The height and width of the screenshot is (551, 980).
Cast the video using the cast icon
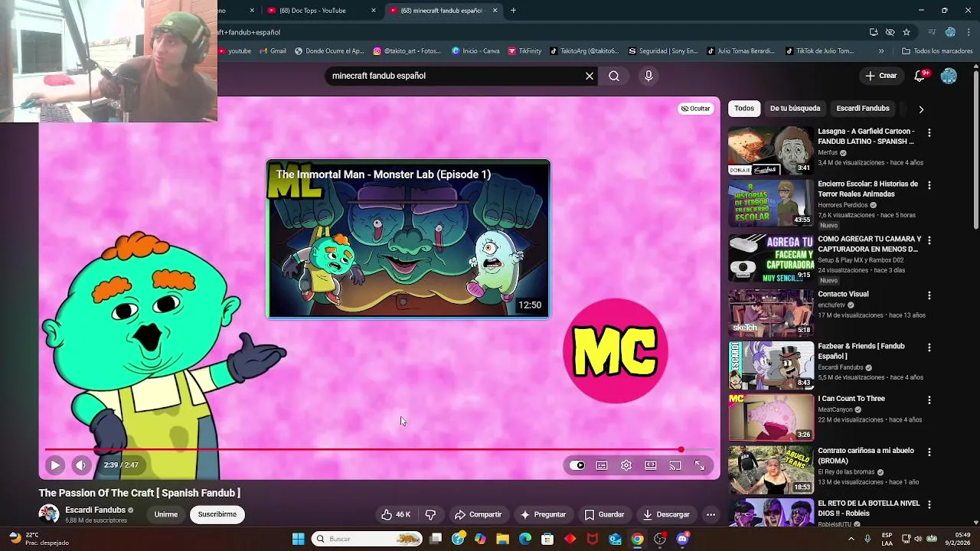point(675,465)
